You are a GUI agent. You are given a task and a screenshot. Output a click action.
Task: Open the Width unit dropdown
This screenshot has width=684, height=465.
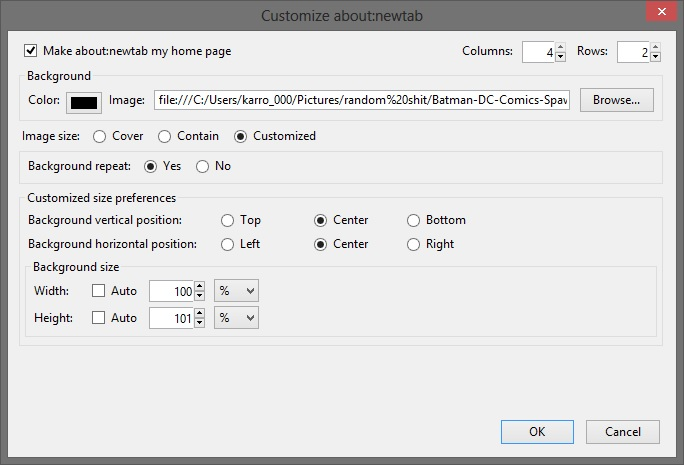(237, 291)
